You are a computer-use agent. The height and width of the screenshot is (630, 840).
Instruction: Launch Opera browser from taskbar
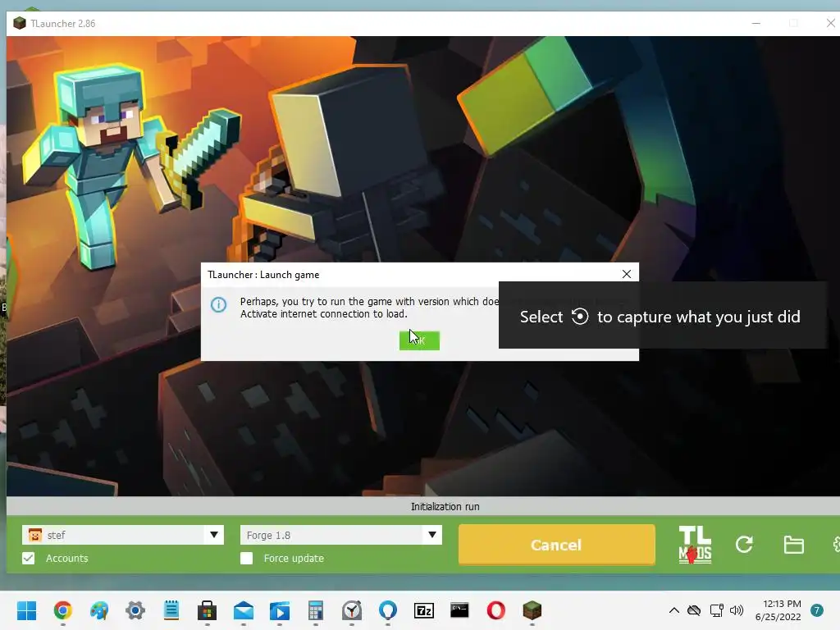(496, 610)
